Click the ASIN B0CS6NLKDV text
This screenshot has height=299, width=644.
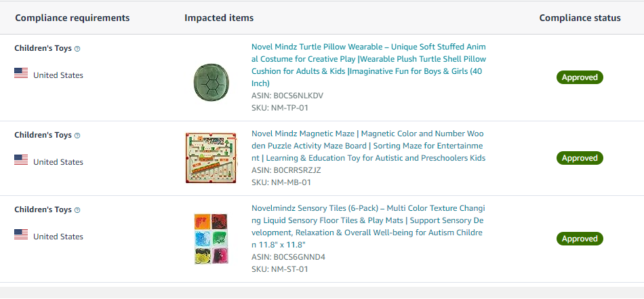coord(287,96)
